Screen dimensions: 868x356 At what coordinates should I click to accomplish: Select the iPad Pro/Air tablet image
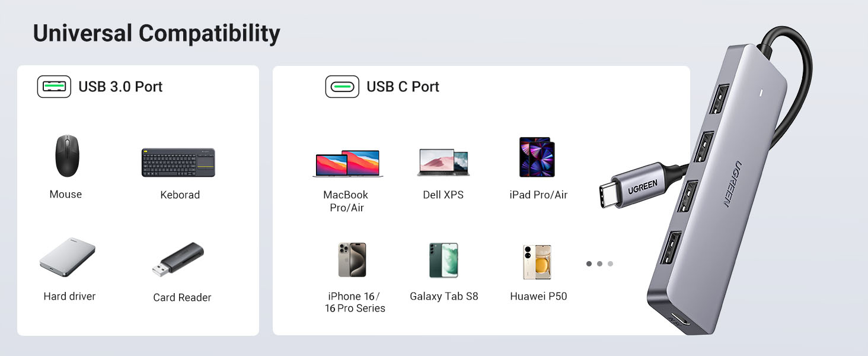537,157
